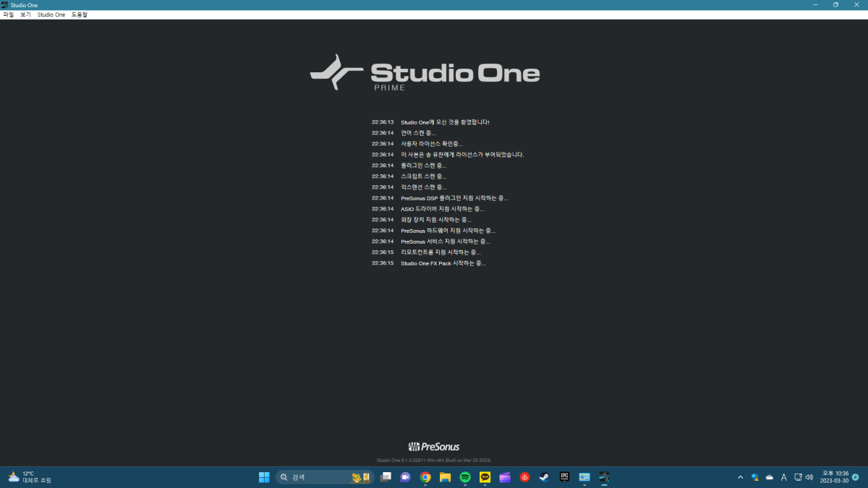
Task: Show hidden system tray icons
Action: [x=740, y=477]
